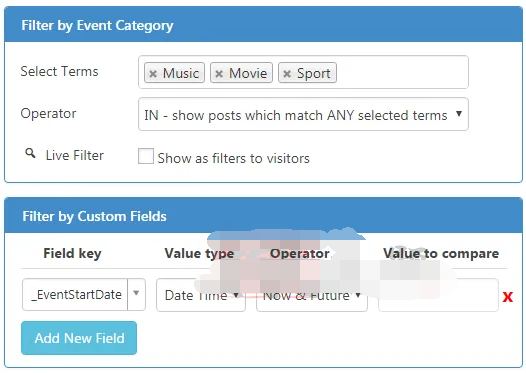Click the Movie tag text

[x=248, y=73]
